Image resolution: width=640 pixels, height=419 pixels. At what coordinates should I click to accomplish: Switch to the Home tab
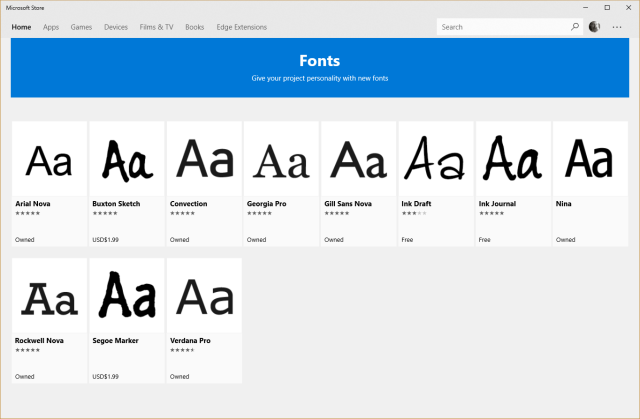pos(21,27)
